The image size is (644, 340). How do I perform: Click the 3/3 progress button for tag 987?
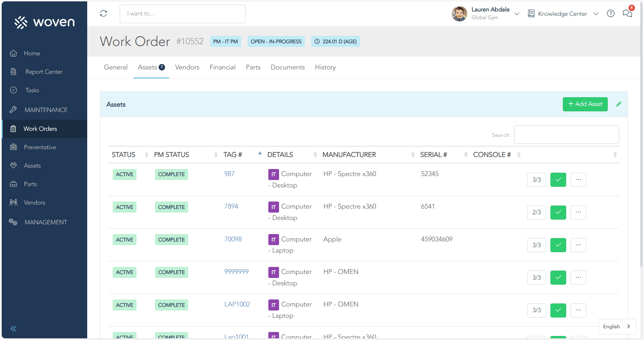(537, 180)
